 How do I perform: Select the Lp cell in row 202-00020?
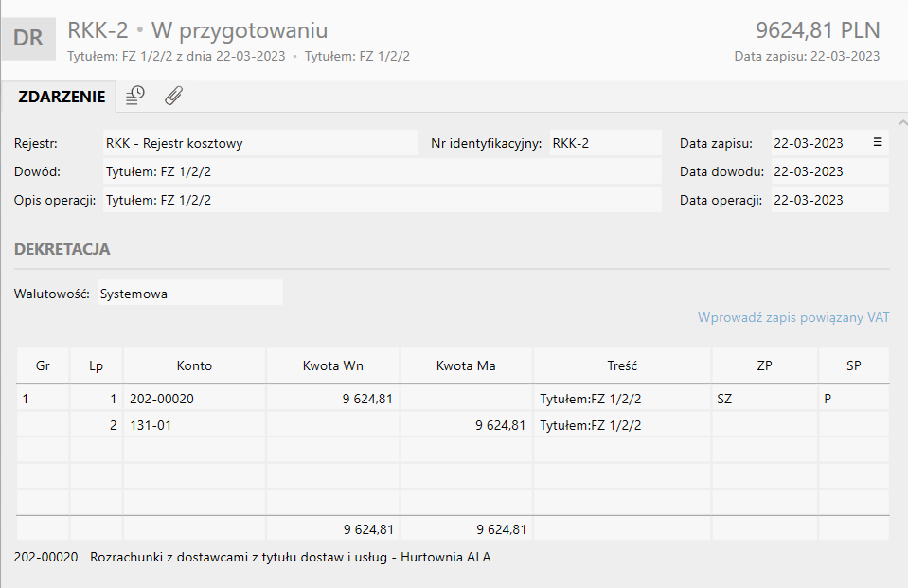point(97,399)
